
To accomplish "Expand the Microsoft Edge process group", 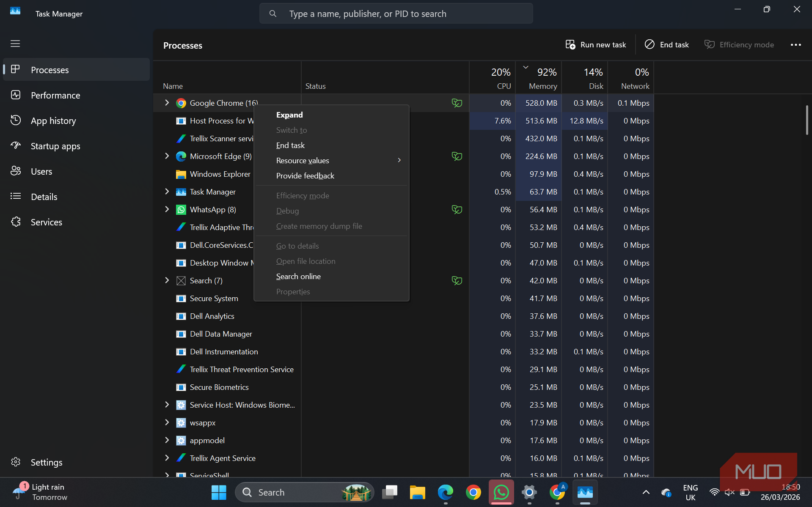I will tap(167, 156).
